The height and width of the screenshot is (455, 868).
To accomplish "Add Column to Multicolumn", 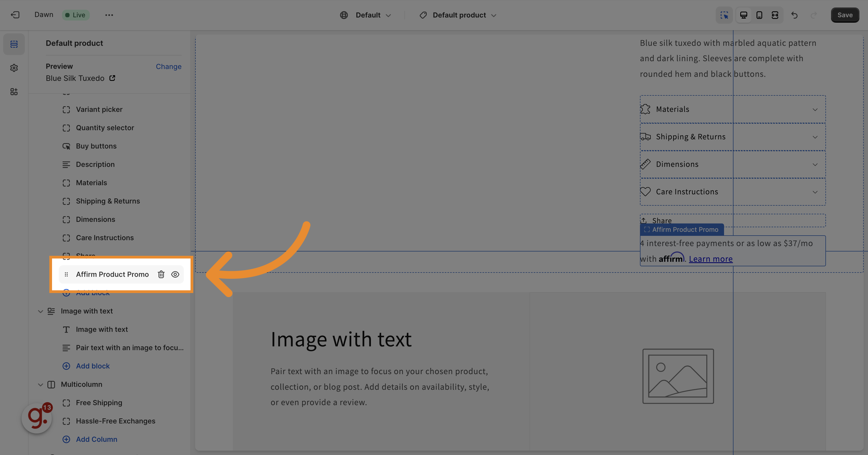I will coord(90,439).
